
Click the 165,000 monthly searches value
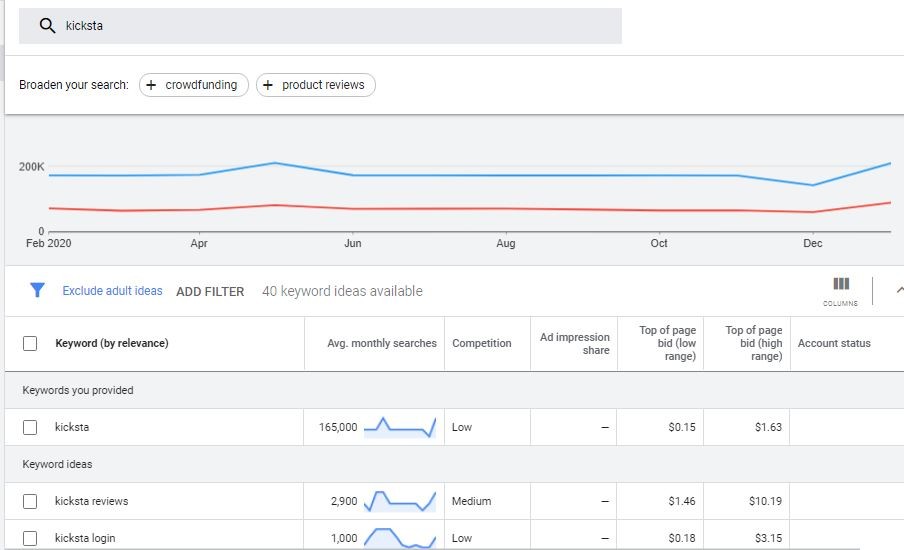click(x=338, y=427)
